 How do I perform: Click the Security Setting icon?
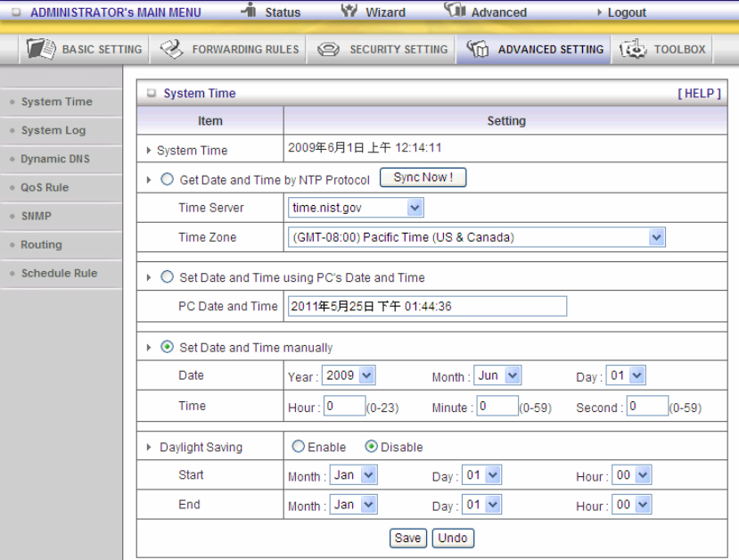[x=329, y=50]
